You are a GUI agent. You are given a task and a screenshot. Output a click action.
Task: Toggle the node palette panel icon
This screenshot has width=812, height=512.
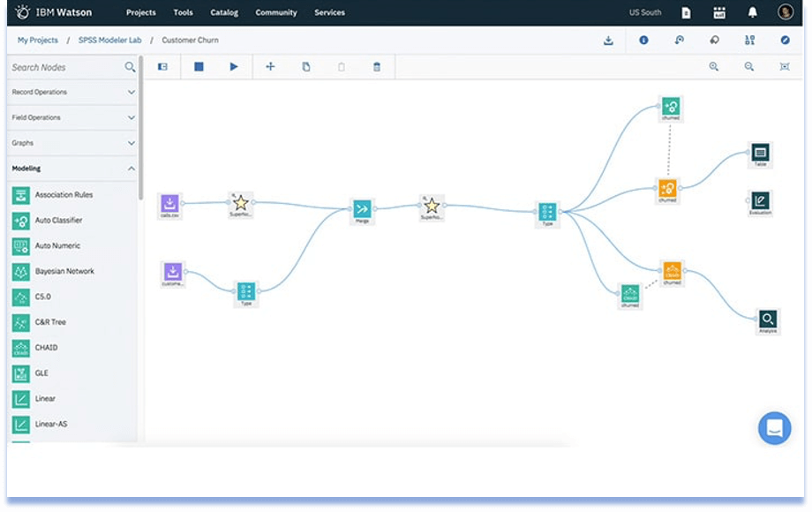[162, 67]
